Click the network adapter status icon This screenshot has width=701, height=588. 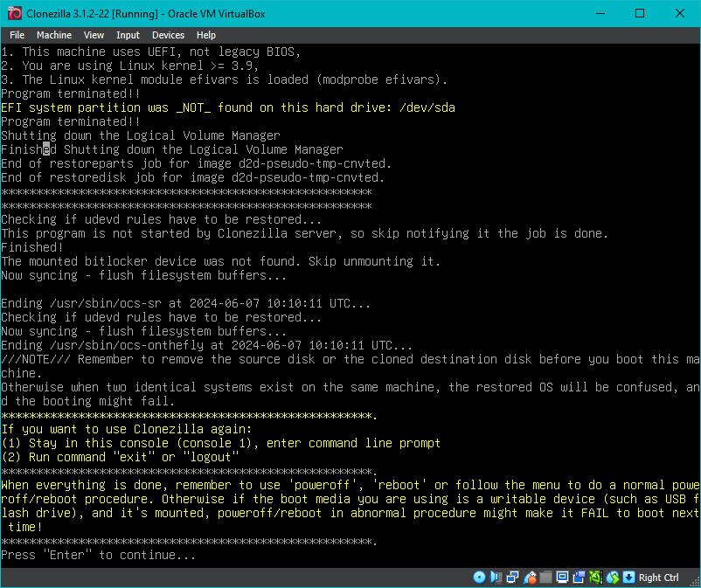pos(512,578)
